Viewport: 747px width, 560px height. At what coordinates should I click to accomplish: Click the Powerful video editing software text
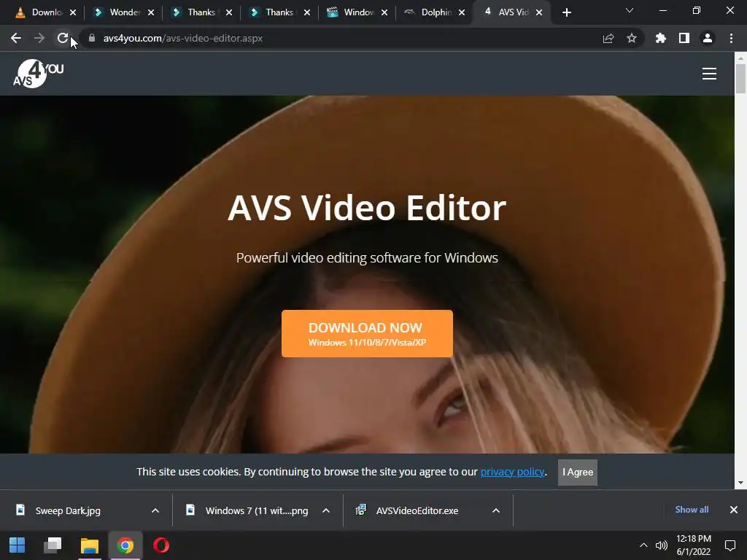[367, 257]
